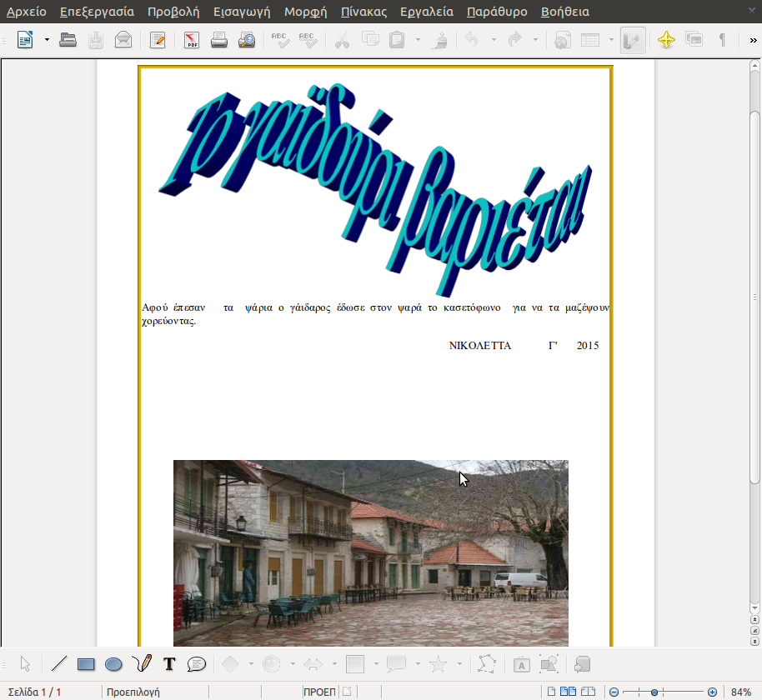Click the Clone formatting paintbrush icon

point(440,40)
